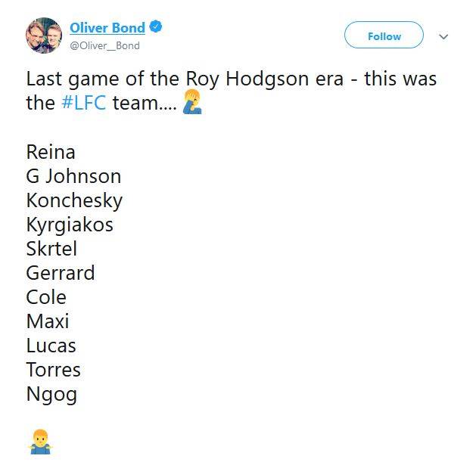
Task: Click the 'Konchesky' text in the lineup
Action: click(74, 200)
